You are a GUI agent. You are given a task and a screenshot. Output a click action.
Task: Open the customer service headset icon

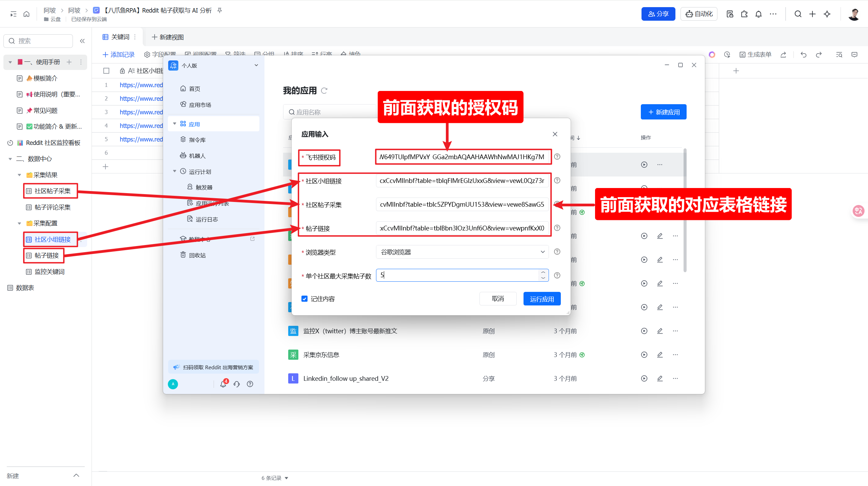(x=237, y=384)
